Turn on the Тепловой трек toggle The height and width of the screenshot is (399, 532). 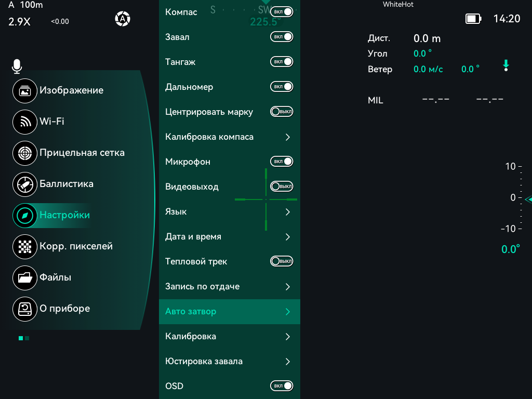(282, 261)
